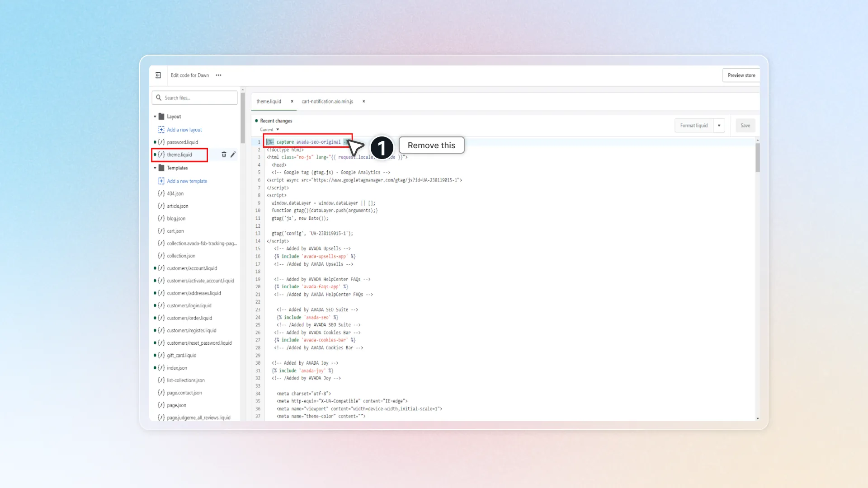Open list-collections.json template
868x488 pixels.
coord(186,381)
